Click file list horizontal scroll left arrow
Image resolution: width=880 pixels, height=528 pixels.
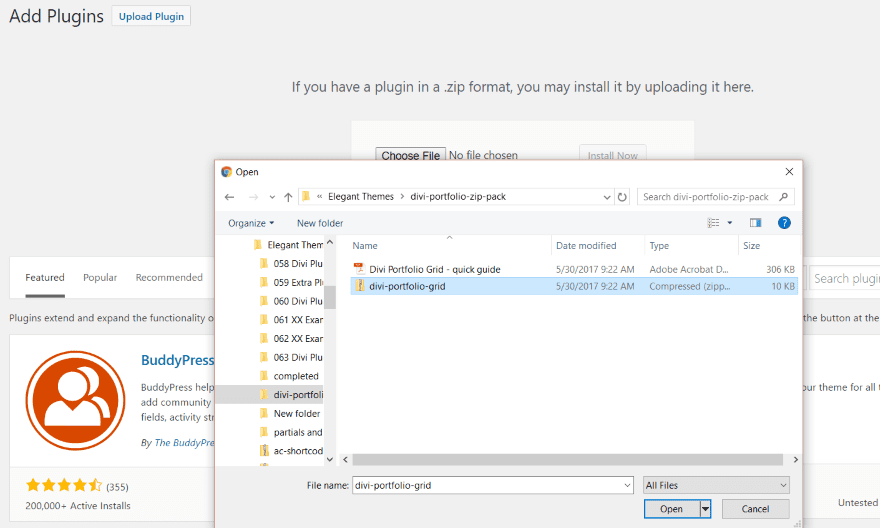pos(346,460)
